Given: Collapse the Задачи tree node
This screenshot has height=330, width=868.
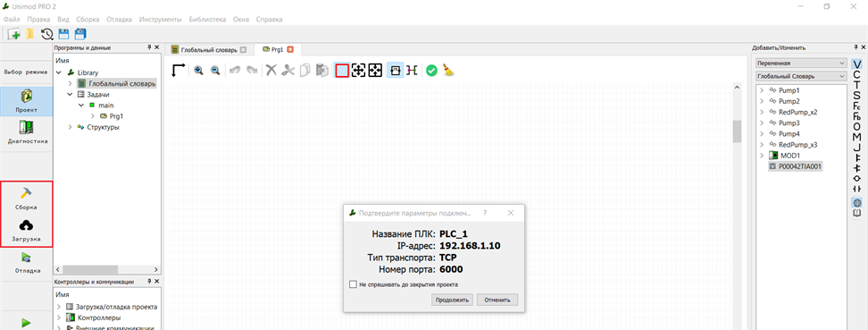Looking at the screenshot, I should [x=71, y=94].
